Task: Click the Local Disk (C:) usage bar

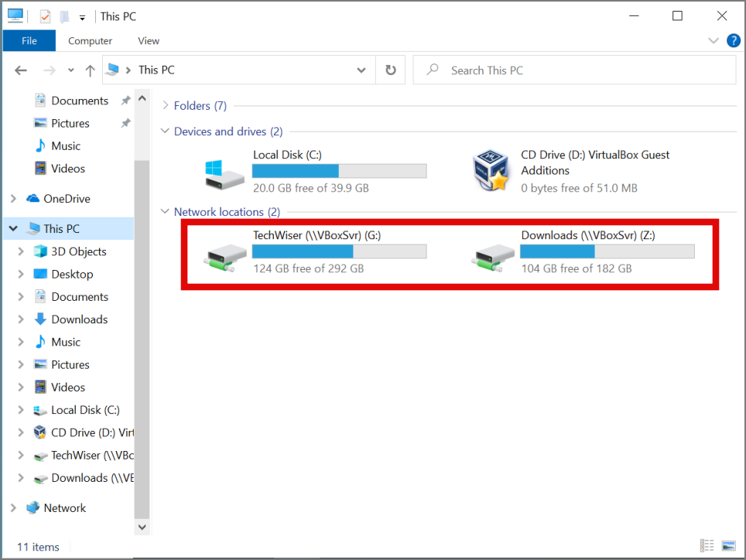Action: coord(339,171)
